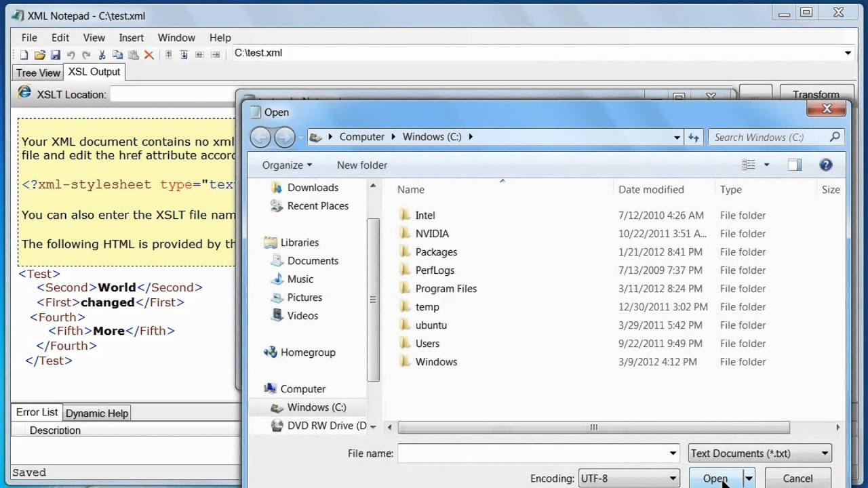Open the Intel folder

tap(425, 216)
